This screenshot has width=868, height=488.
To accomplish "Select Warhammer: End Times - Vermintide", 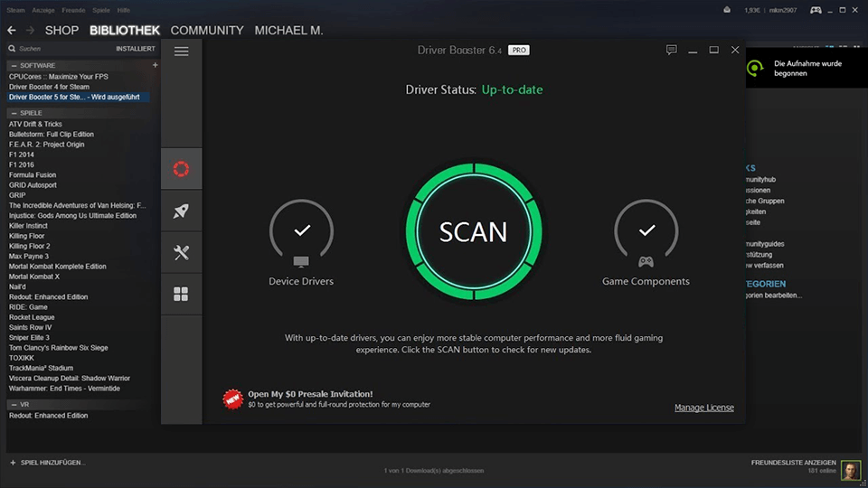I will (x=64, y=389).
